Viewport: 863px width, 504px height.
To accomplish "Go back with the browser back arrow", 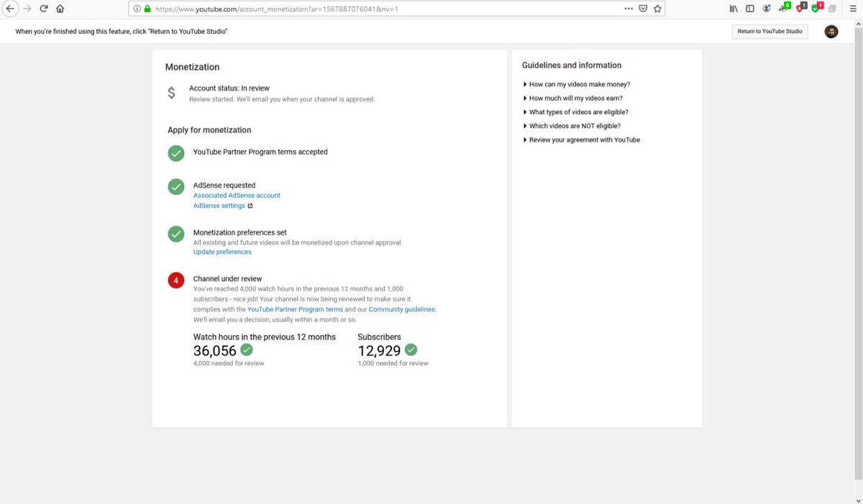I will point(10,9).
